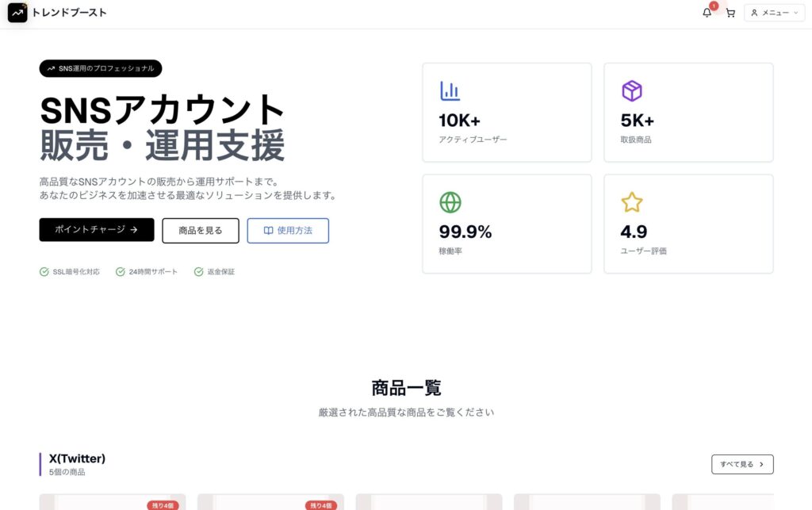812x510 pixels.
Task: Open the first X(Twitter) product thumbnail
Action: pyautogui.click(x=112, y=502)
